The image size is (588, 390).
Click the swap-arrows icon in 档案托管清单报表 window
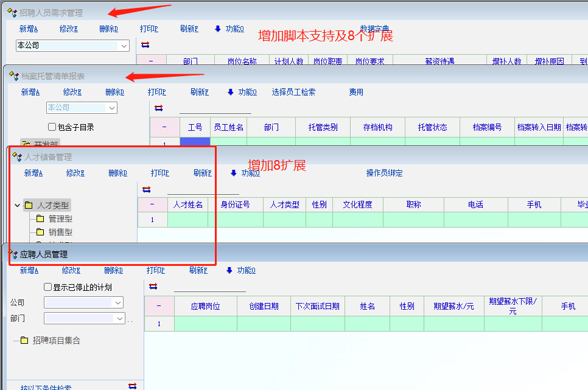[159, 108]
